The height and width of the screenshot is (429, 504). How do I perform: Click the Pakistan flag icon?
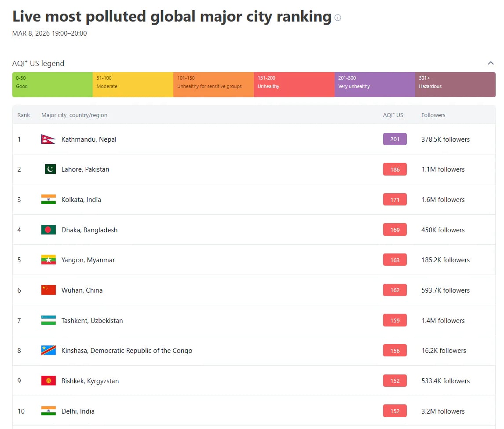click(x=50, y=169)
